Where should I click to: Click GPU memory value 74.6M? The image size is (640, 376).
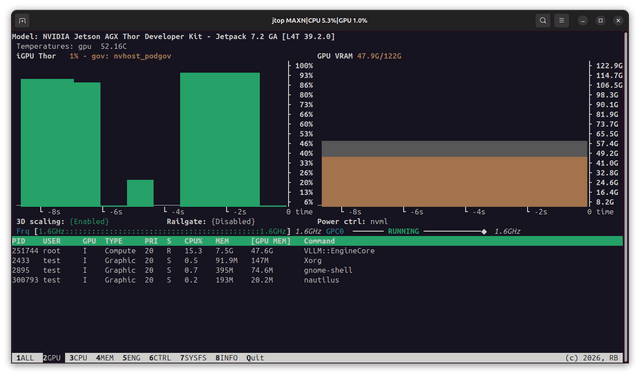pos(262,271)
